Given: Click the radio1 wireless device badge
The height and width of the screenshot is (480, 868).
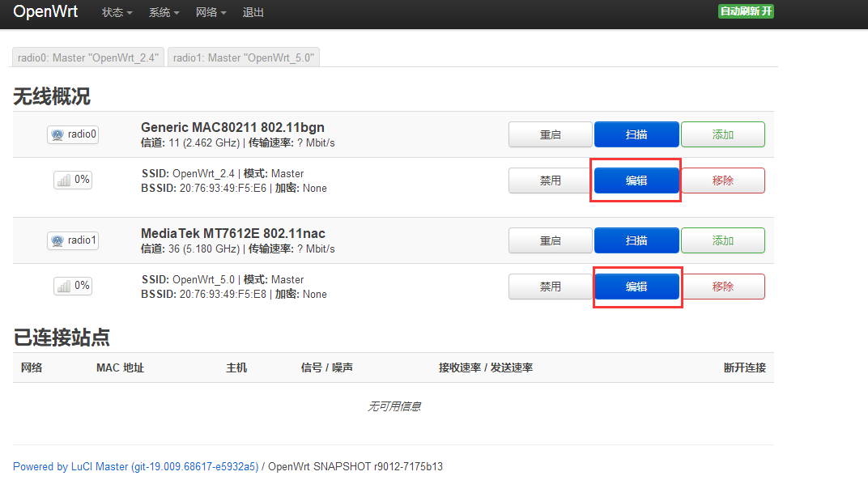Looking at the screenshot, I should [x=73, y=240].
